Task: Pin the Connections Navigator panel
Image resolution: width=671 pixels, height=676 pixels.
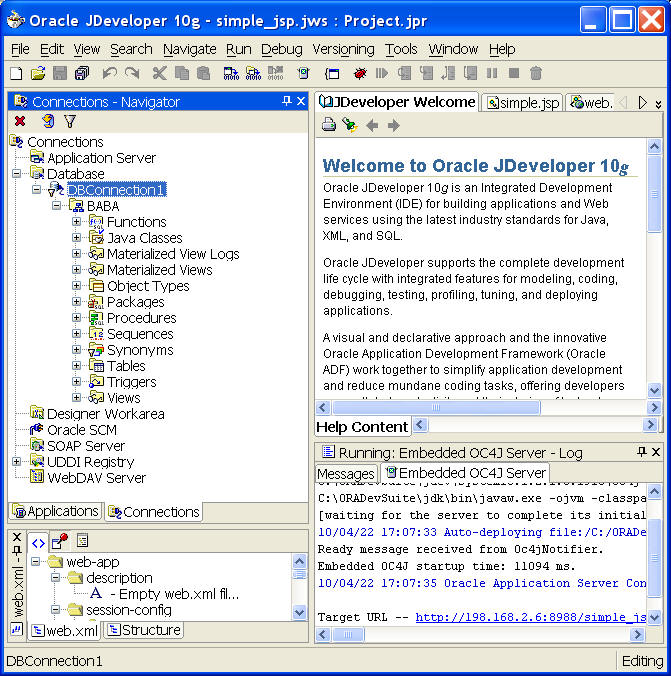Action: pyautogui.click(x=286, y=101)
